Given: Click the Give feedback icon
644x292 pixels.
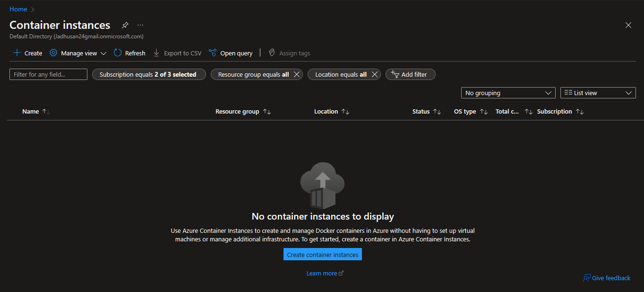Looking at the screenshot, I should (587, 278).
